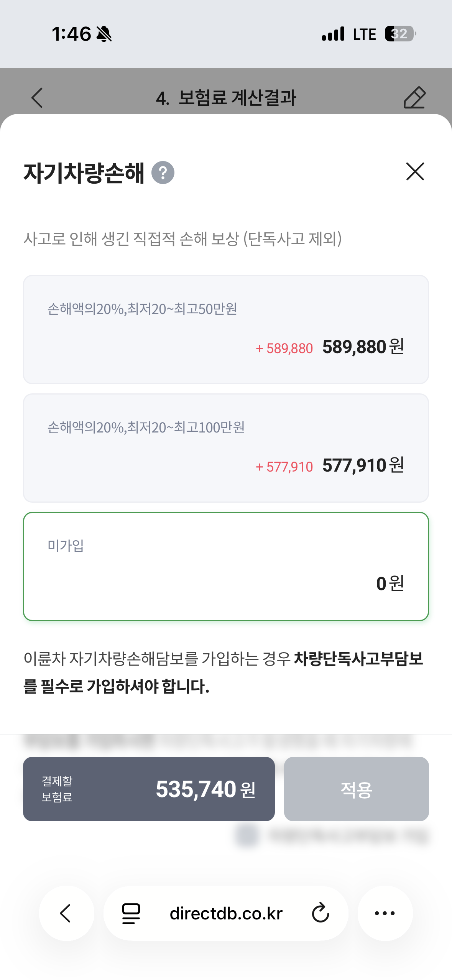Tap the pencil edit icon in the header
452x980 pixels.
click(x=414, y=98)
